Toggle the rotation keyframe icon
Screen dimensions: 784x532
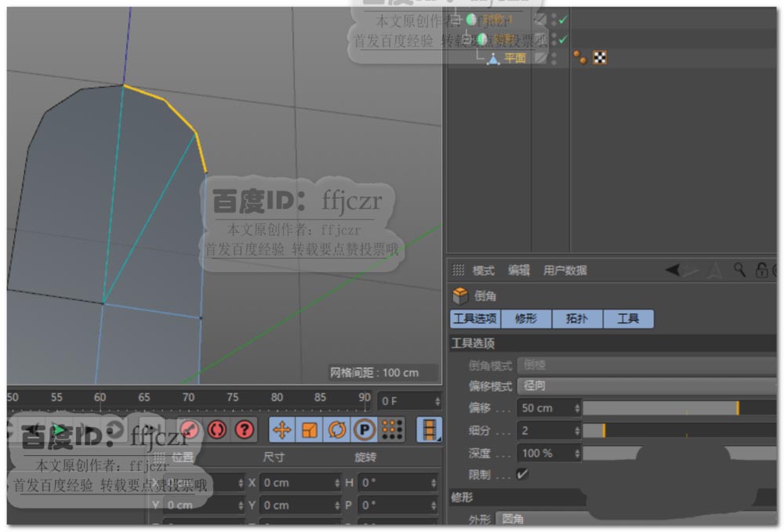pyautogui.click(x=337, y=429)
